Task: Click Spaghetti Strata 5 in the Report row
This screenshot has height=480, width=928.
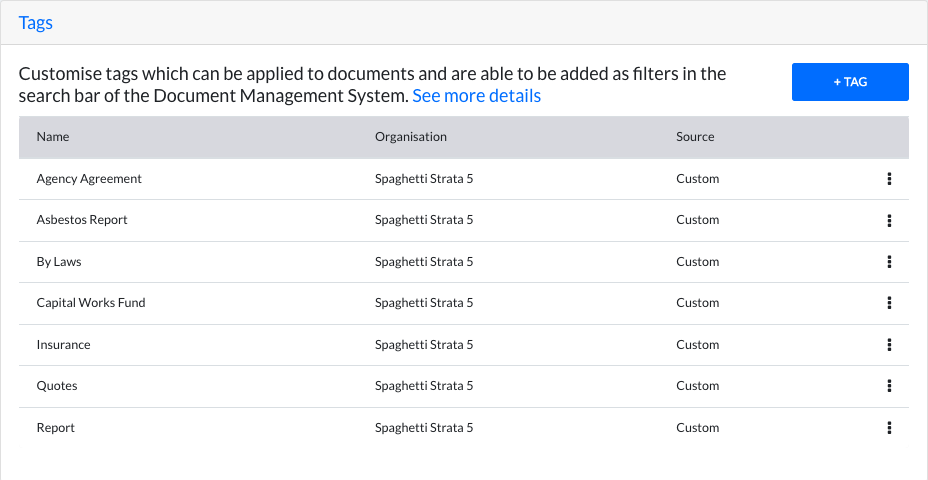Action: coord(424,427)
